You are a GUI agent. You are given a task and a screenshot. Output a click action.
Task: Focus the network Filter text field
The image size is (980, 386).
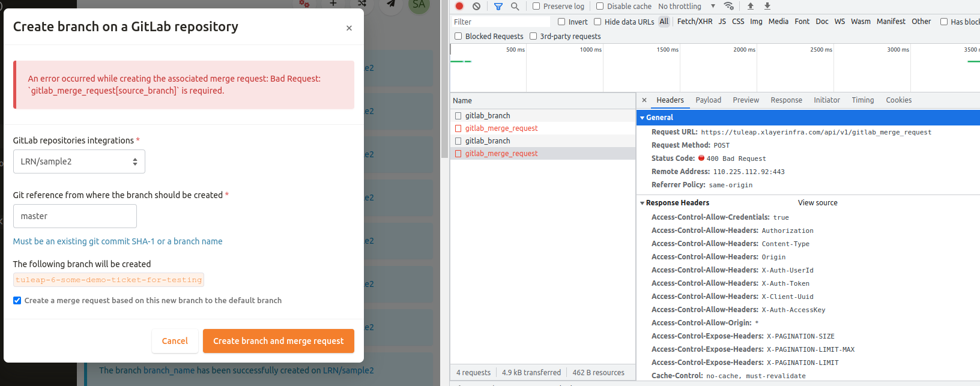(x=501, y=22)
